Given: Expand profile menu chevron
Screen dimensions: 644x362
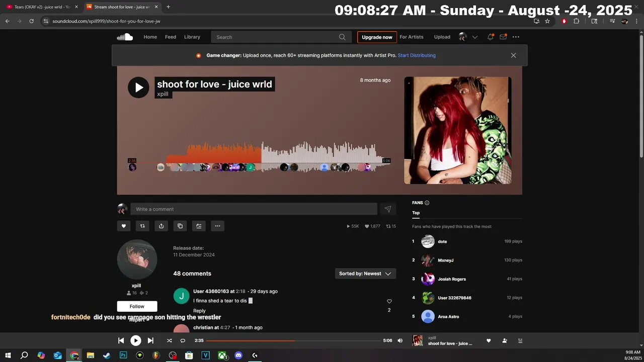Looking at the screenshot, I should click(x=474, y=37).
